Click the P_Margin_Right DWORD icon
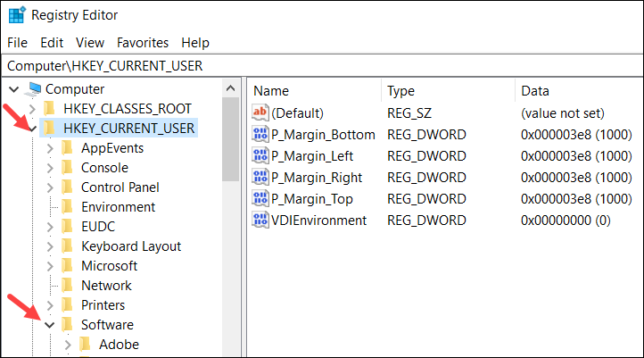This screenshot has height=358, width=644. point(260,177)
